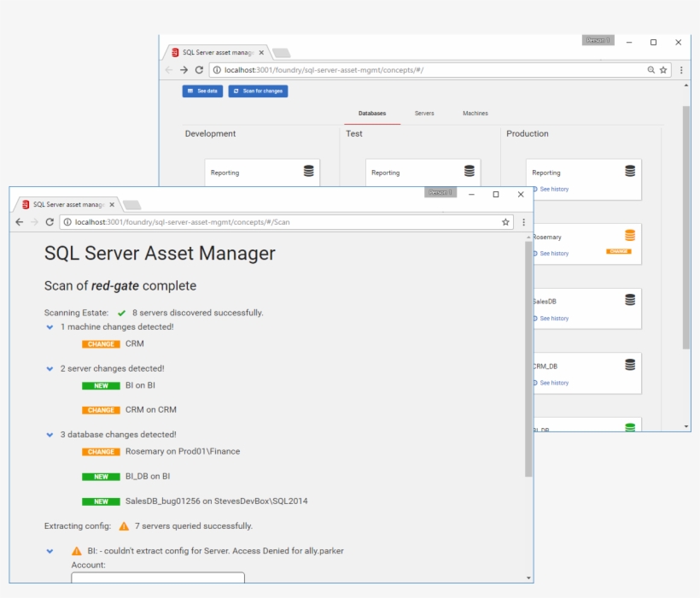Click NEW badge next to BI_DB on BI

click(101, 477)
